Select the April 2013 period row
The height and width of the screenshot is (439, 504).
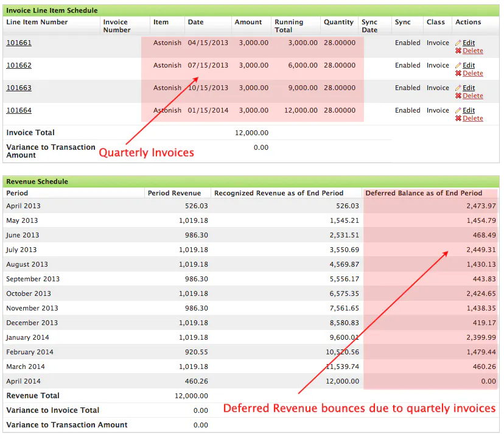click(251, 206)
